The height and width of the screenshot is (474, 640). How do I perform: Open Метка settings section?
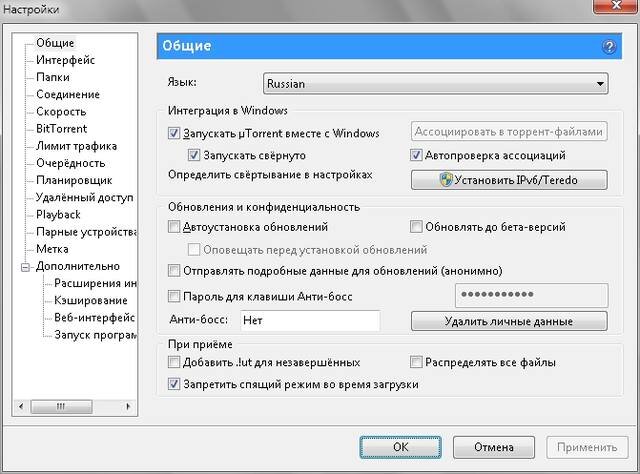point(52,249)
